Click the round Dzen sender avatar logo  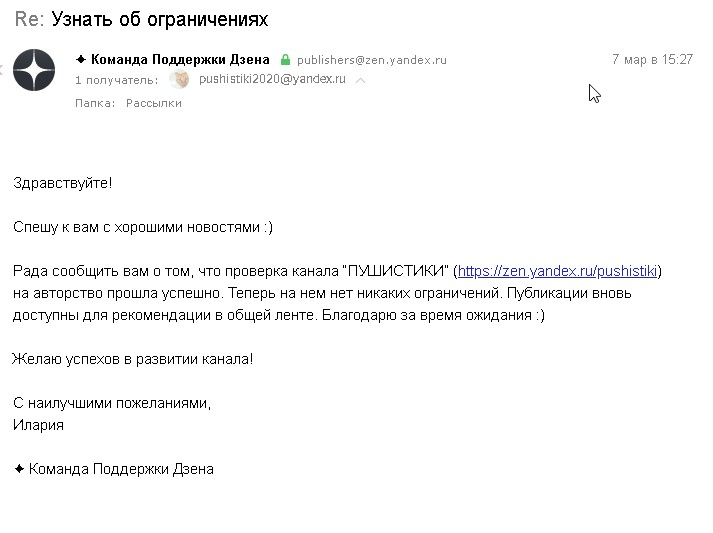(34, 70)
